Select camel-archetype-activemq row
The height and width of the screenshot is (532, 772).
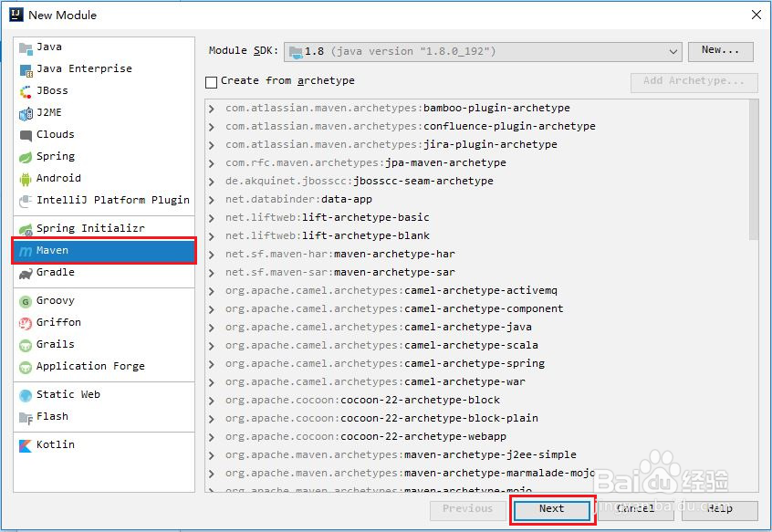click(476, 290)
